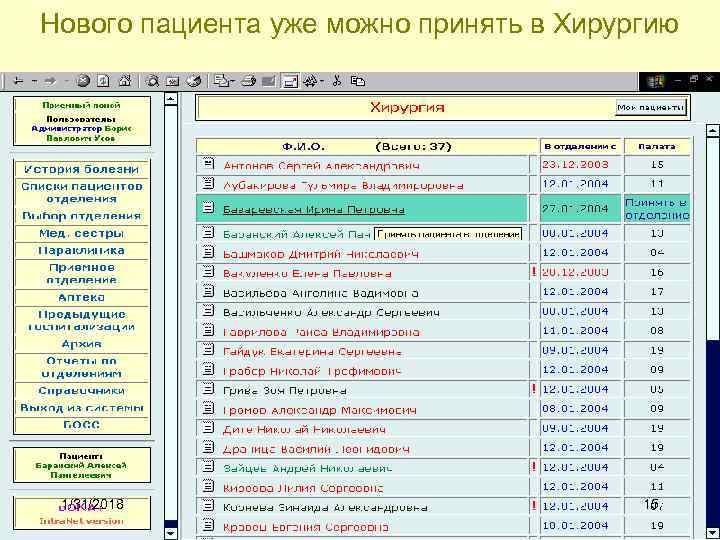Screen dimensions: 720x540
Task: Open 'Списки пациентов отделения' menu item
Action: (x=81, y=192)
